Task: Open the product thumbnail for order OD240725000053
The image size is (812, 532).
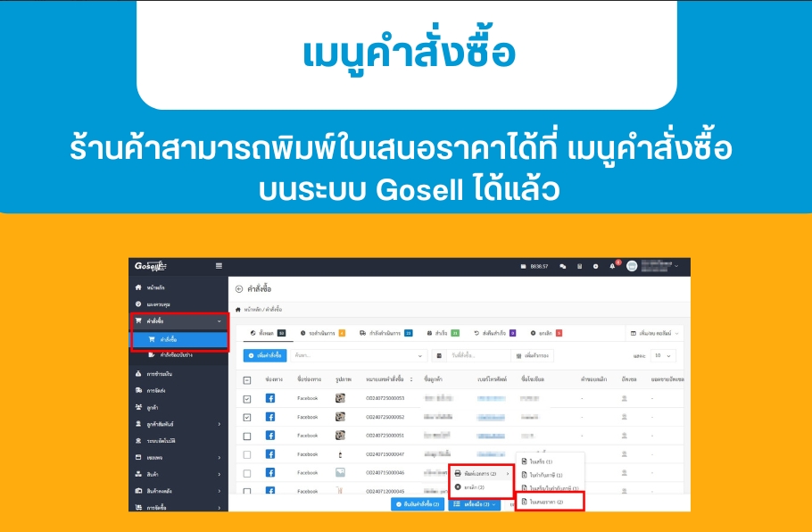Action: click(x=340, y=398)
